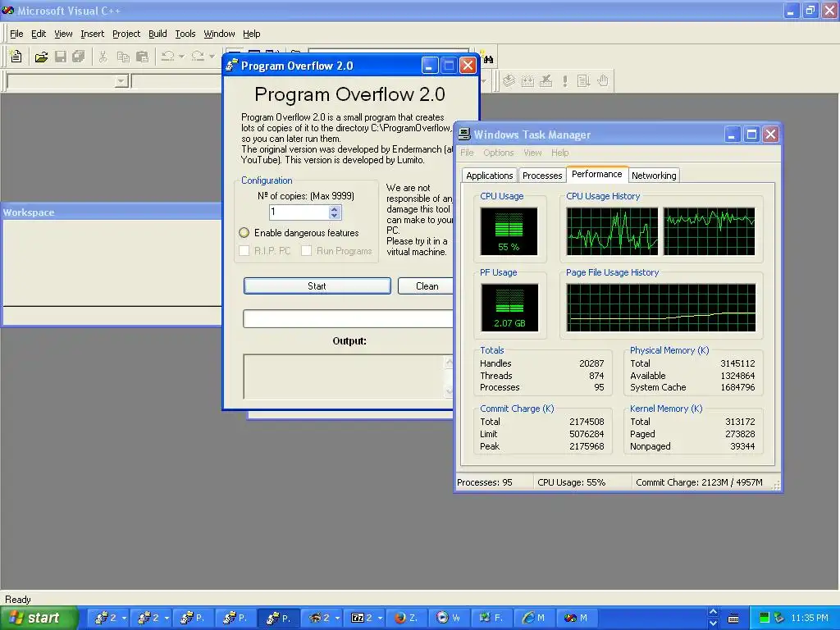Click taskbar scroll down arrow
This screenshot has width=840, height=630.
(713, 623)
